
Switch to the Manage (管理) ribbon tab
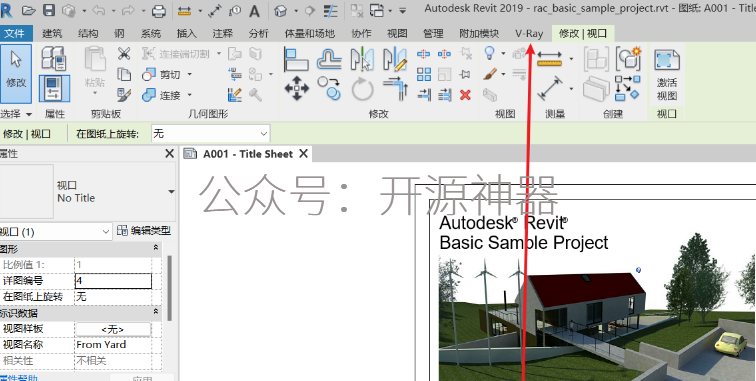tap(433, 34)
